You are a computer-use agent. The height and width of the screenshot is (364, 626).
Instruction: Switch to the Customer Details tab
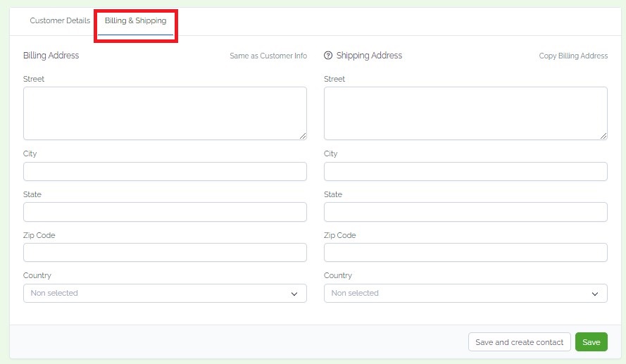pos(60,20)
